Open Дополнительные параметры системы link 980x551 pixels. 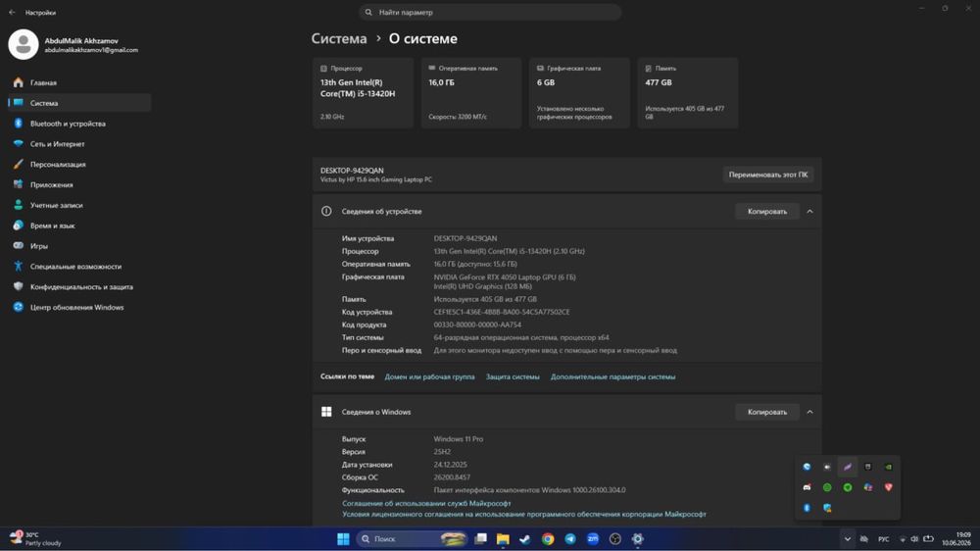click(x=612, y=376)
